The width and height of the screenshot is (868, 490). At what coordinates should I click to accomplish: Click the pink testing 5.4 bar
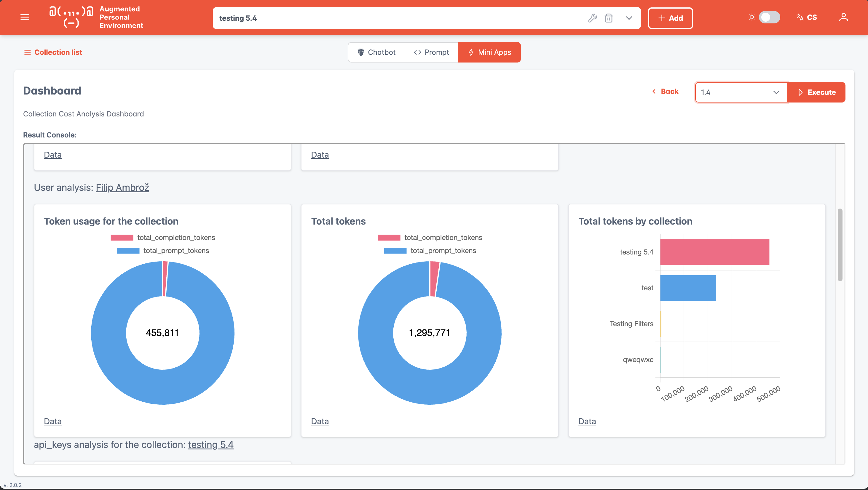714,252
